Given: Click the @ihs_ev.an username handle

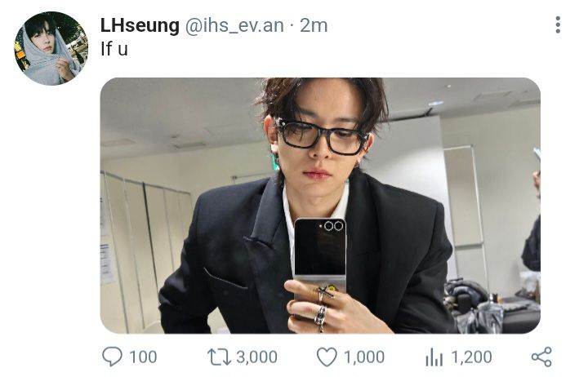Looking at the screenshot, I should [234, 26].
